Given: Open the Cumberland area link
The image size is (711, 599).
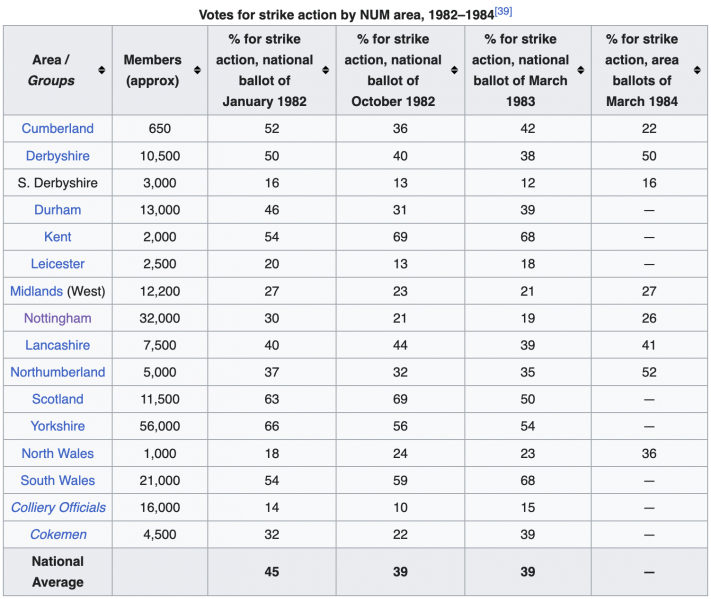Looking at the screenshot, I should click(x=58, y=128).
